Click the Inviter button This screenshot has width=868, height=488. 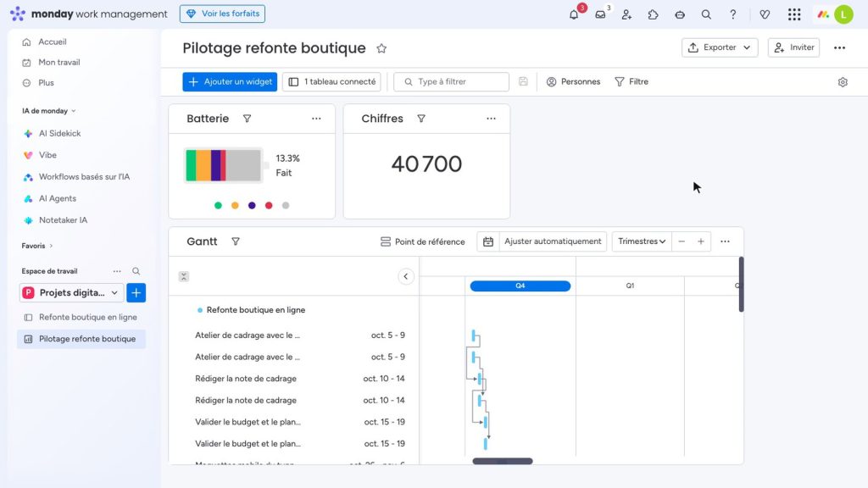click(793, 47)
